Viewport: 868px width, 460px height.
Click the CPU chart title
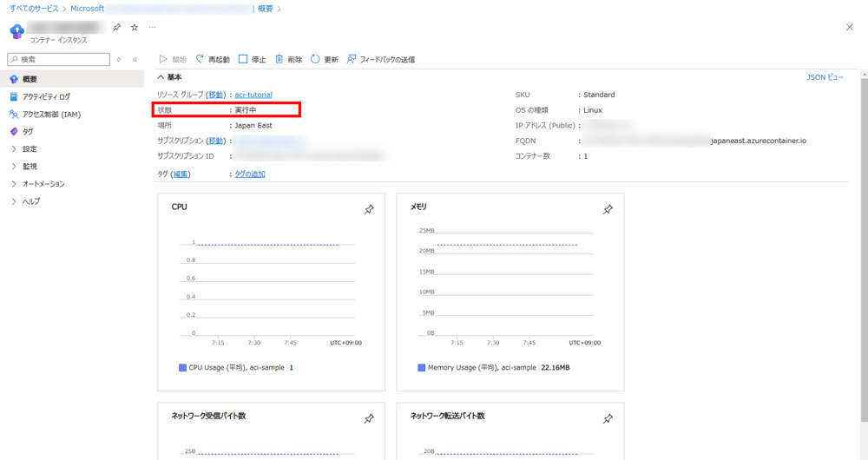point(180,207)
